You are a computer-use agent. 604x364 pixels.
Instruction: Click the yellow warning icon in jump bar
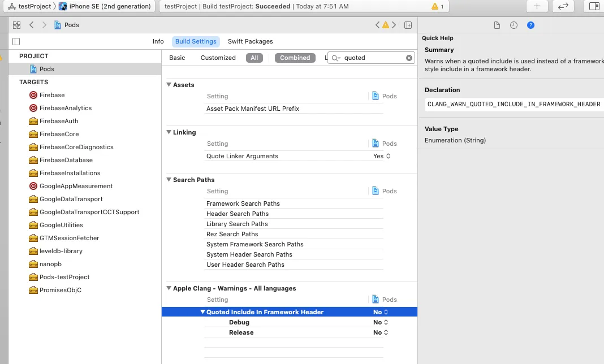point(386,25)
